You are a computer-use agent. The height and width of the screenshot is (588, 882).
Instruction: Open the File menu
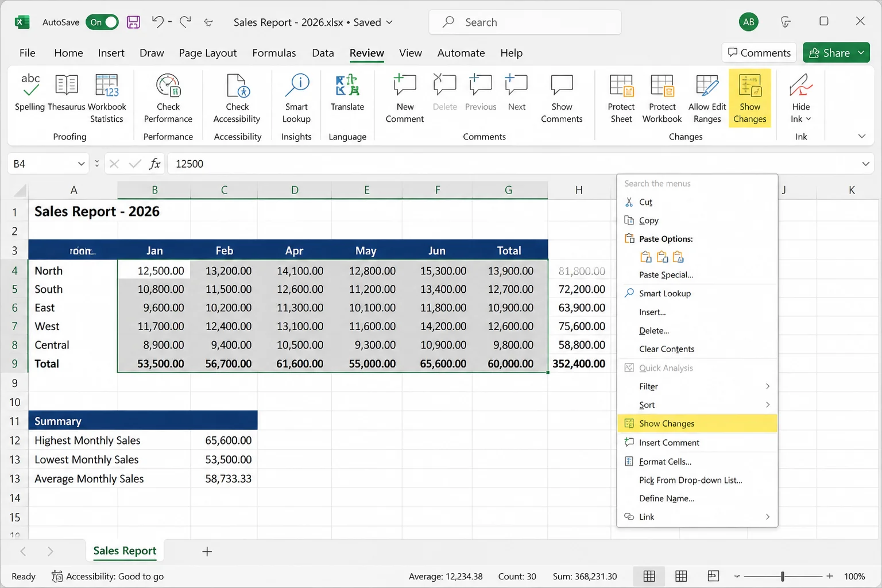coord(27,53)
